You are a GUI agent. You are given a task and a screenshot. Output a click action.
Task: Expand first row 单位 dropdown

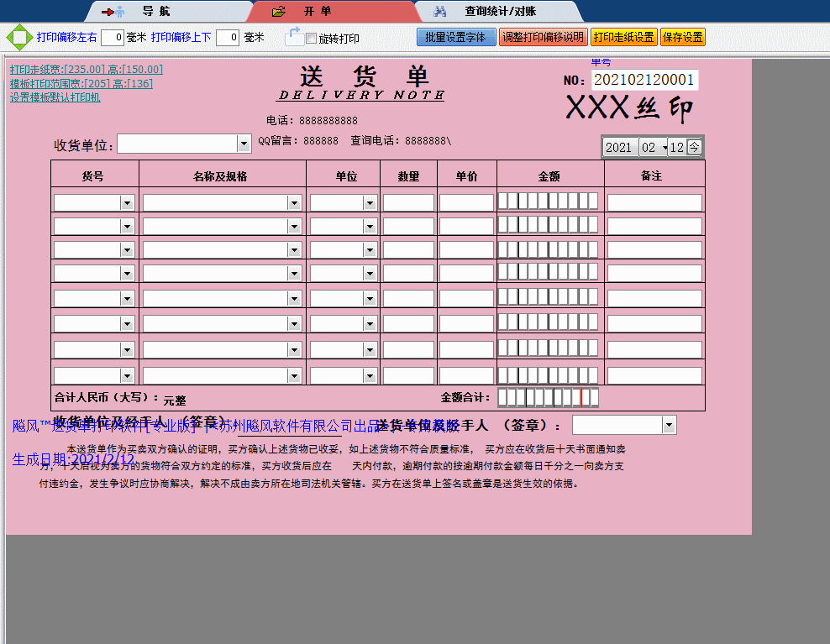pyautogui.click(x=369, y=202)
